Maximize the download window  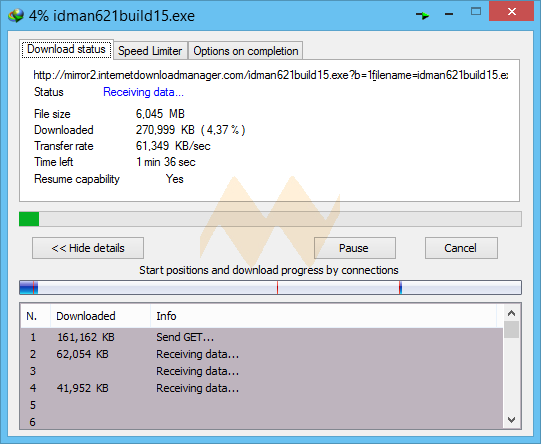coord(476,12)
